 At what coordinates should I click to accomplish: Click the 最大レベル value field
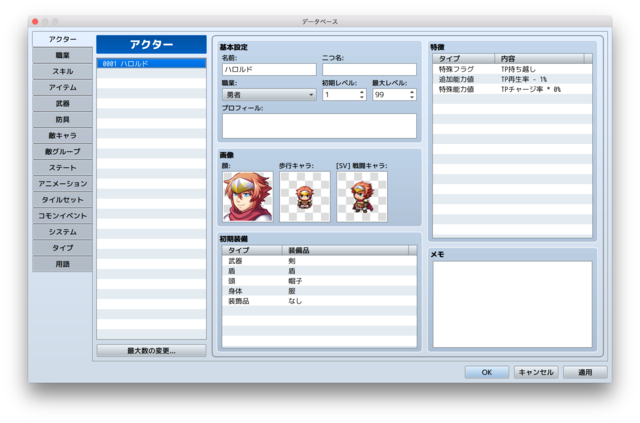click(x=391, y=95)
